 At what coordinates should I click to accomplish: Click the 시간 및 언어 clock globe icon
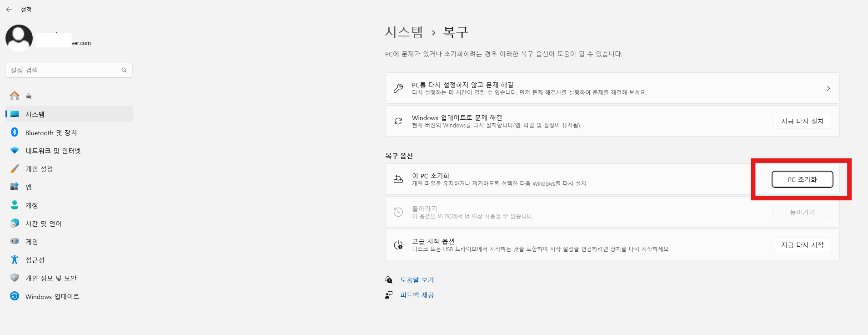coord(15,223)
